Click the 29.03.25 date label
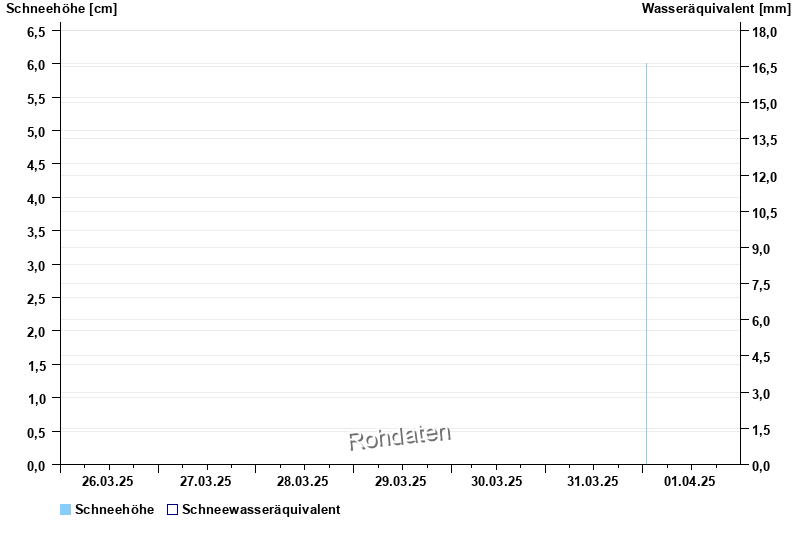The image size is (800, 550). point(401,481)
